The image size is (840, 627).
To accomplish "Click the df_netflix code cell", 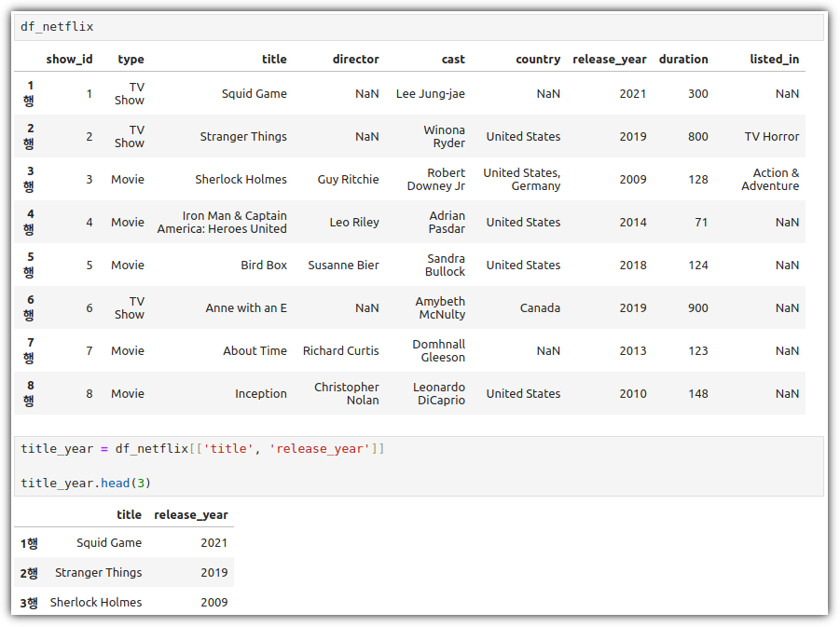I will pos(419,27).
